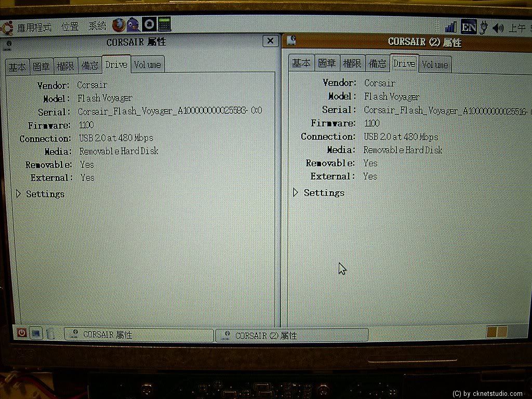The height and width of the screenshot is (399, 532).
Task: Select the Volume tab in CORSAIR window
Action: (x=147, y=64)
